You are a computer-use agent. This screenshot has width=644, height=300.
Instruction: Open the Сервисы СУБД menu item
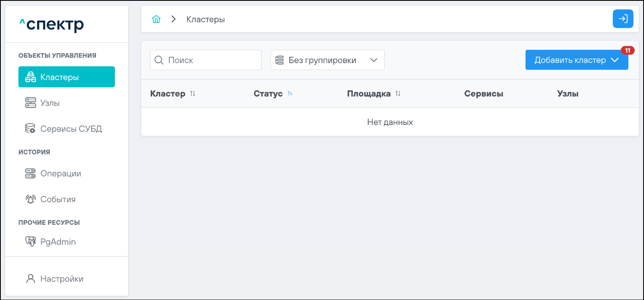[71, 129]
